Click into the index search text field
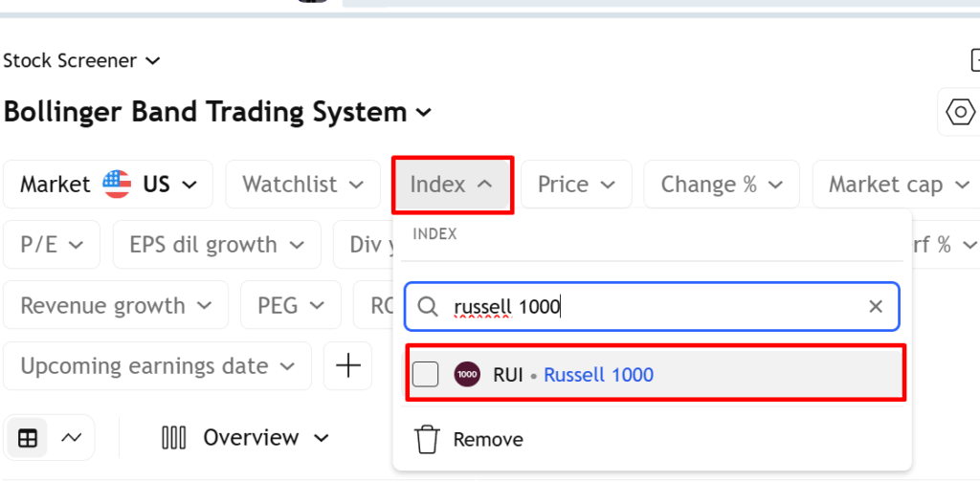Viewport: 980px width, 482px height. point(651,306)
